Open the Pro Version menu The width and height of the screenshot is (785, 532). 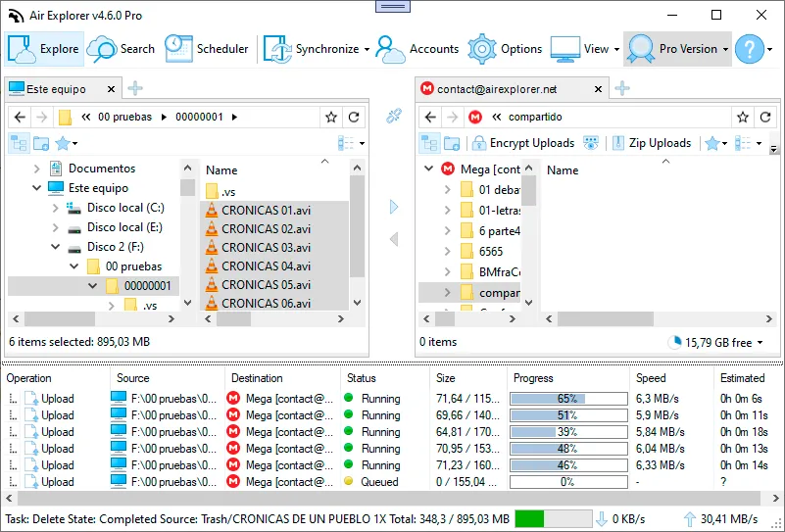point(677,49)
